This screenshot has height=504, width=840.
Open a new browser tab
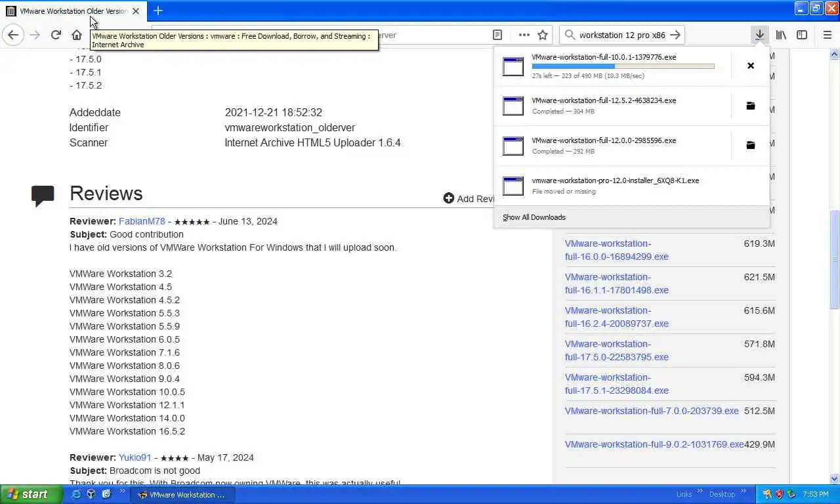(158, 10)
